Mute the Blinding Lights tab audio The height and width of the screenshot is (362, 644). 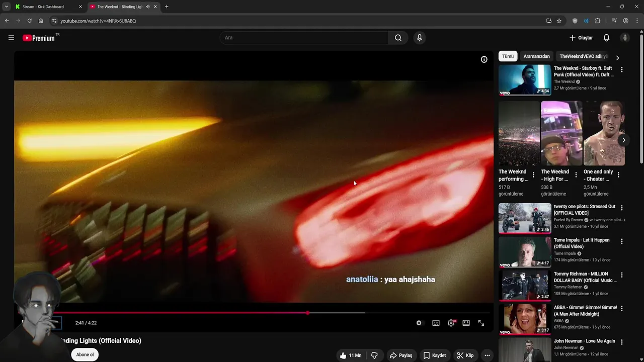coord(147,7)
